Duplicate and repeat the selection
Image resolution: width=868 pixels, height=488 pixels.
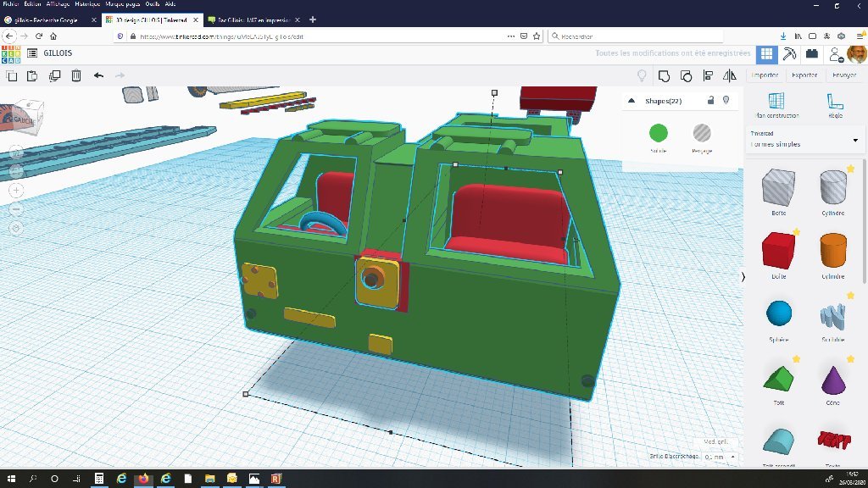(x=54, y=75)
